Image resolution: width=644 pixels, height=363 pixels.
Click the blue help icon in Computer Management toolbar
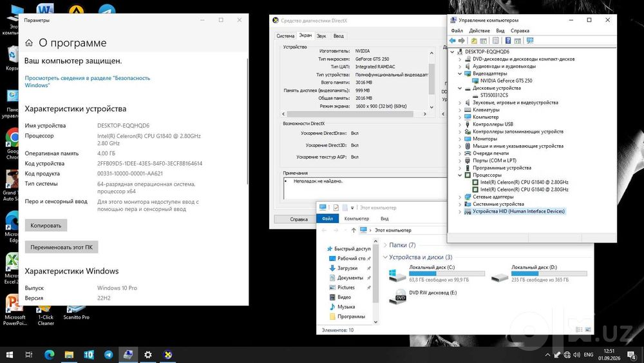(508, 41)
